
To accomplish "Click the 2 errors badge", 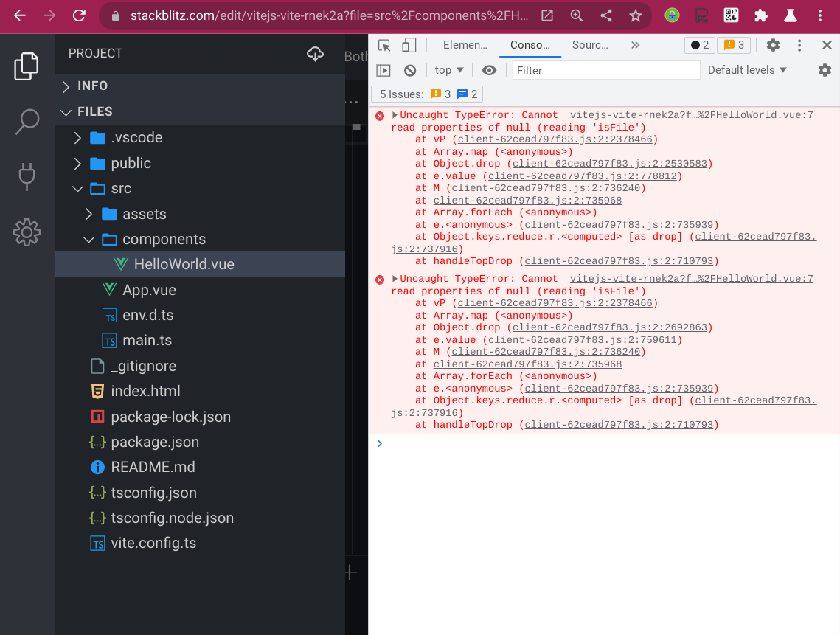I will 700,45.
